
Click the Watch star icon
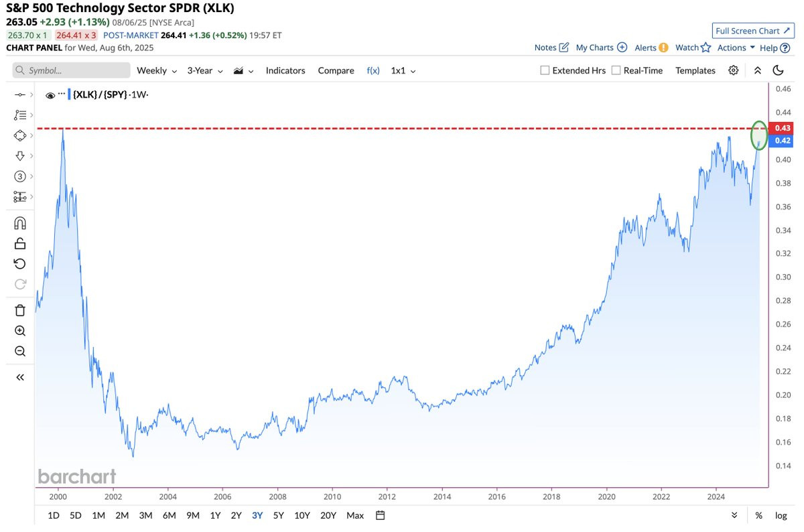pos(706,48)
